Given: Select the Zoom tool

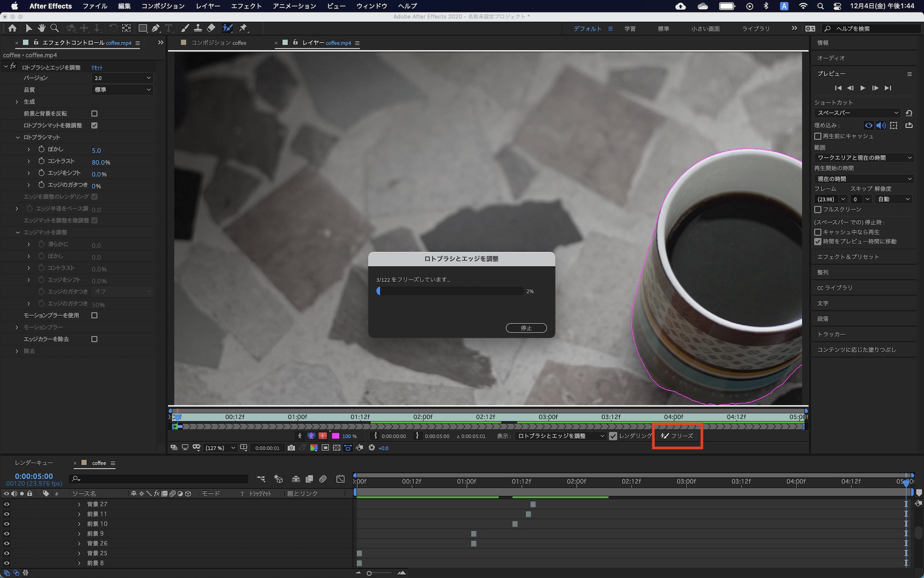Looking at the screenshot, I should (55, 28).
